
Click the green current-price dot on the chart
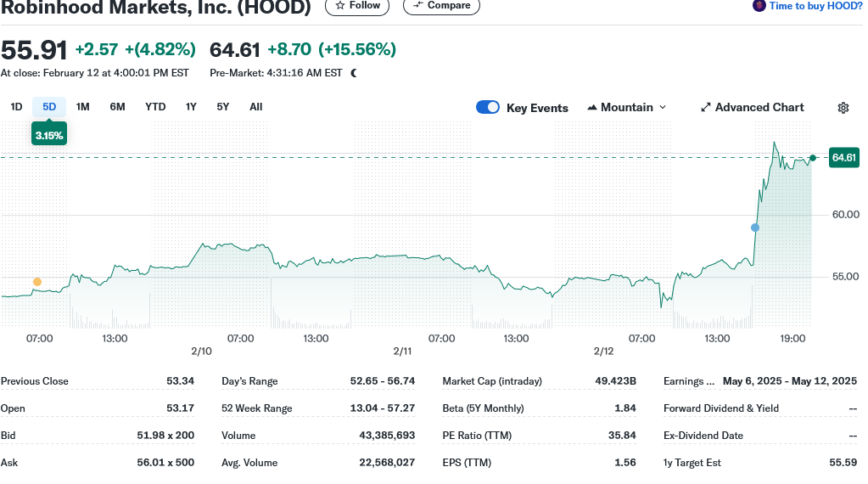813,158
